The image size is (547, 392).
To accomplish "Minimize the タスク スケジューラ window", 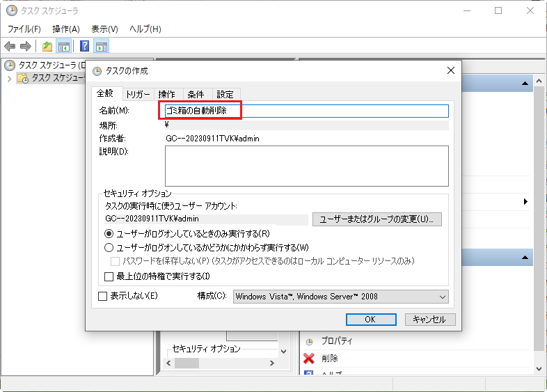I will click(x=467, y=10).
